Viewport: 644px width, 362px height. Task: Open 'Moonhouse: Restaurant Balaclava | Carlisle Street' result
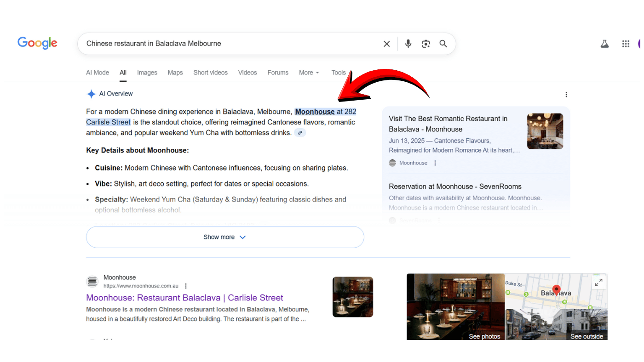184,298
